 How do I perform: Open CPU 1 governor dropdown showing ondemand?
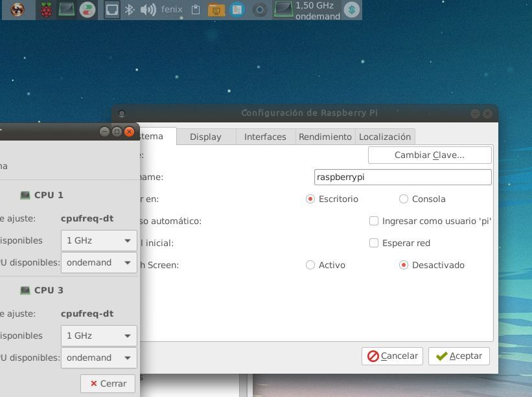99,263
